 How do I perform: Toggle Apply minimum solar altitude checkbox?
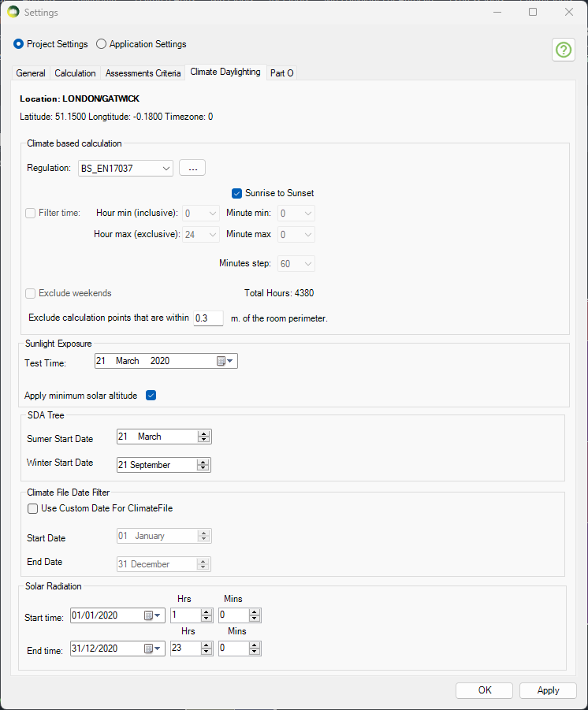(x=151, y=395)
